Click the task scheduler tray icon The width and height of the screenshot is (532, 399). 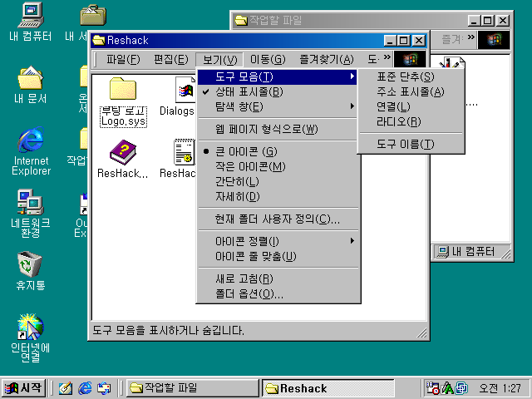(432, 388)
